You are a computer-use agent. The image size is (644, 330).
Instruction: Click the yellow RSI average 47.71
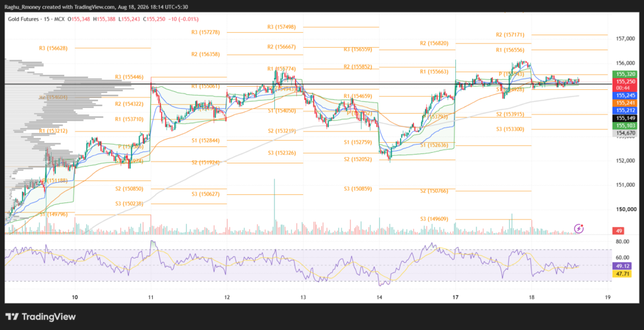[x=622, y=273]
